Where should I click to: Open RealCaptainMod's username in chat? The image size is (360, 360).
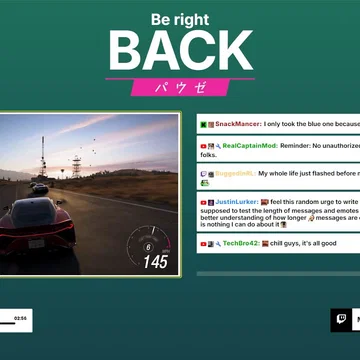tap(250, 146)
